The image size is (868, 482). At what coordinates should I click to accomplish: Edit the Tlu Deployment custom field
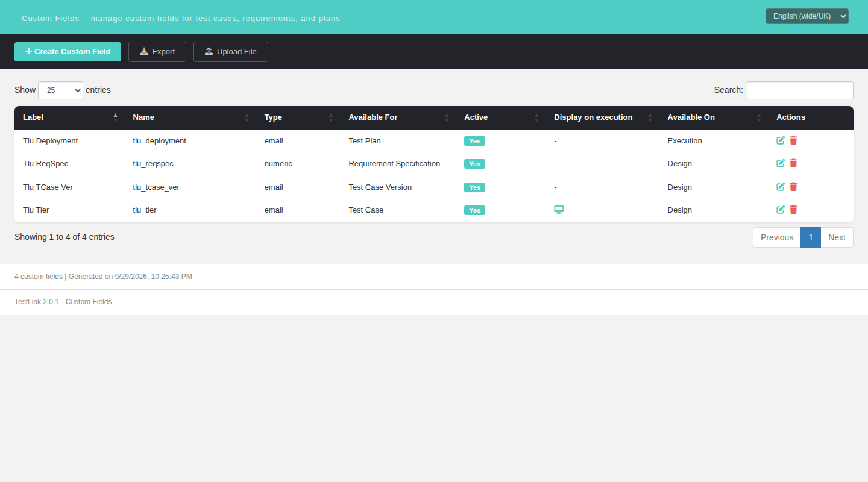(x=781, y=140)
